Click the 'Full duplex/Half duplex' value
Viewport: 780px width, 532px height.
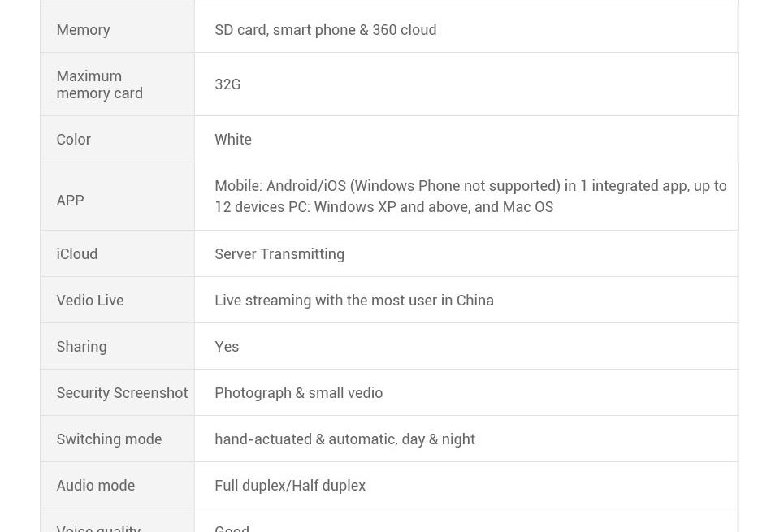tap(290, 485)
